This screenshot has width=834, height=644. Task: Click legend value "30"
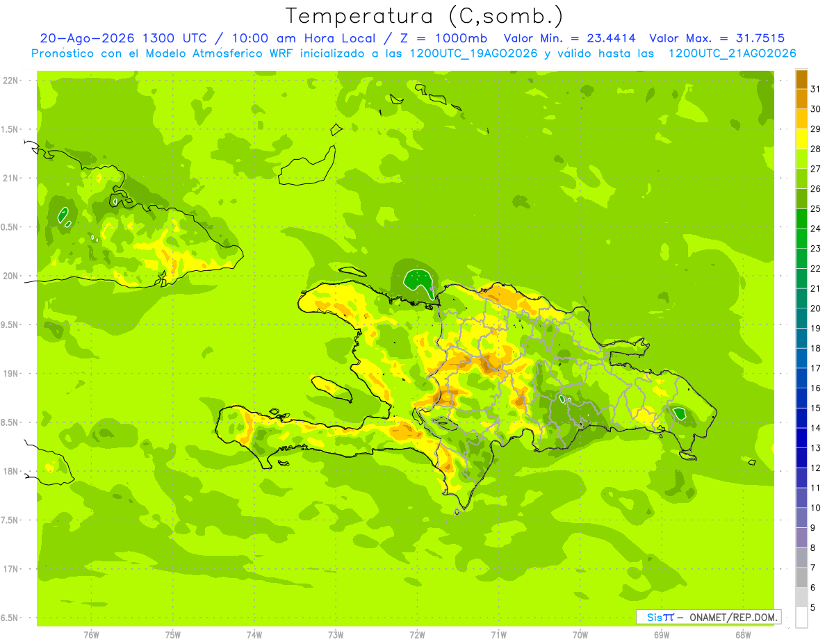(816, 109)
